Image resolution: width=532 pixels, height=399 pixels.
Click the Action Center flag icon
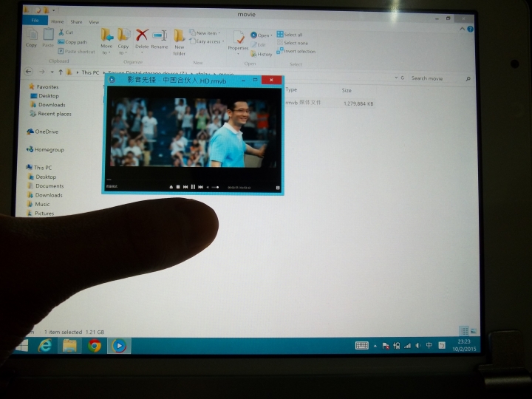tap(386, 346)
